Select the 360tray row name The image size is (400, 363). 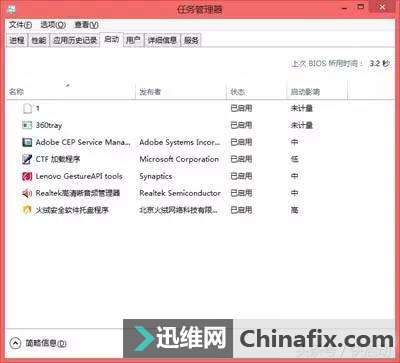click(49, 125)
